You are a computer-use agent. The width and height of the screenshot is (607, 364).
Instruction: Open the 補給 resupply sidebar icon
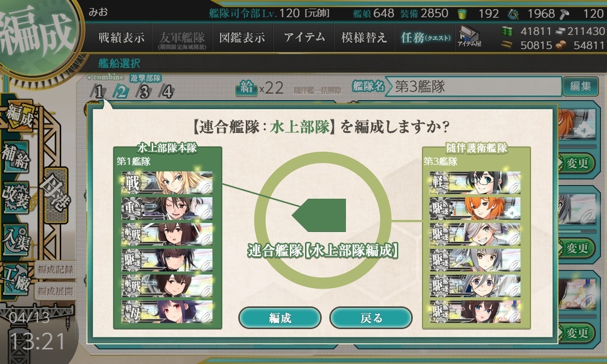(15, 158)
